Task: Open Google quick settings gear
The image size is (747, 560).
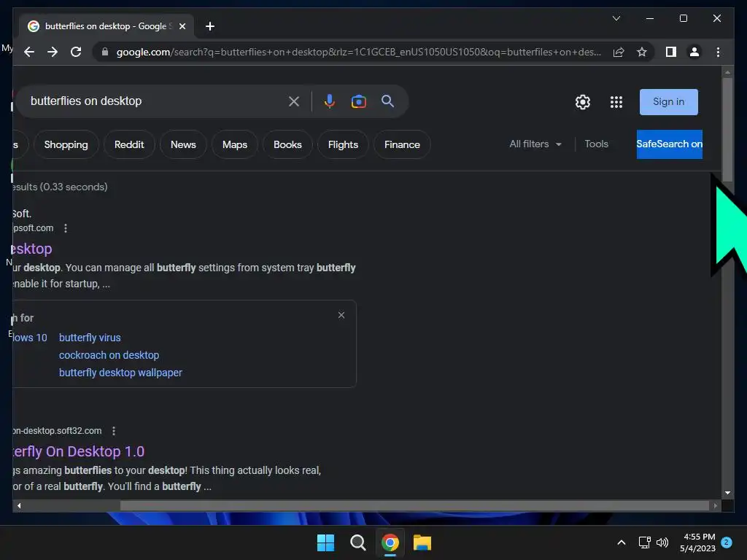Action: coord(583,102)
